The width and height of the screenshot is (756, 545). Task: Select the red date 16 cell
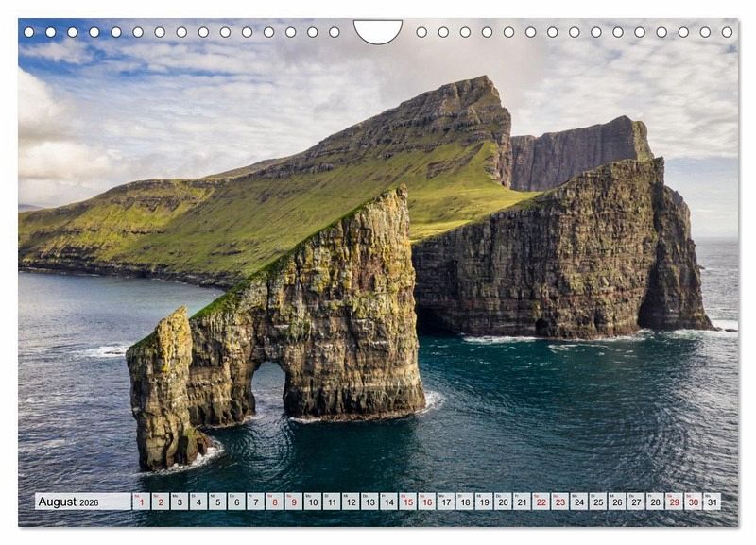[x=427, y=502]
